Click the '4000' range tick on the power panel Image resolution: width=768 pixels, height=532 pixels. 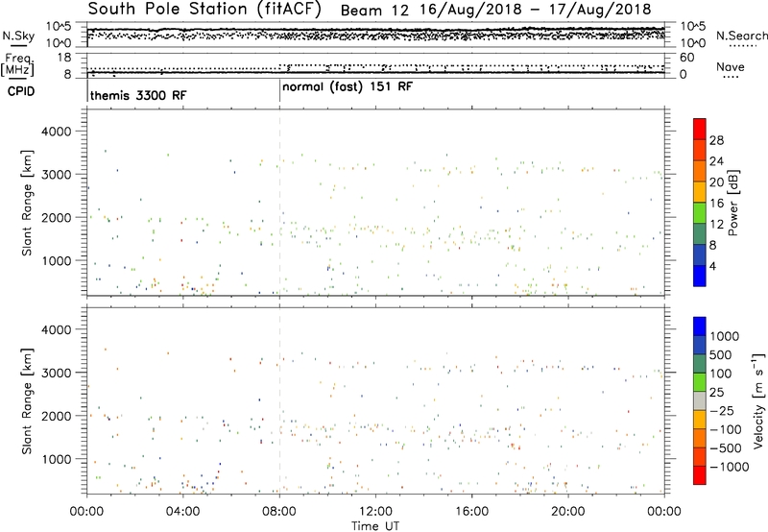[x=56, y=132]
